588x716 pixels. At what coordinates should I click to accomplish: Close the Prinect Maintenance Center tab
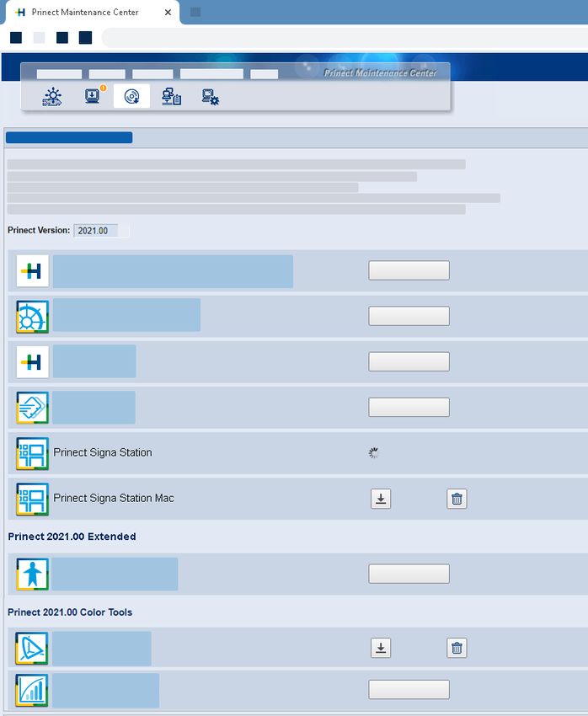pyautogui.click(x=168, y=13)
